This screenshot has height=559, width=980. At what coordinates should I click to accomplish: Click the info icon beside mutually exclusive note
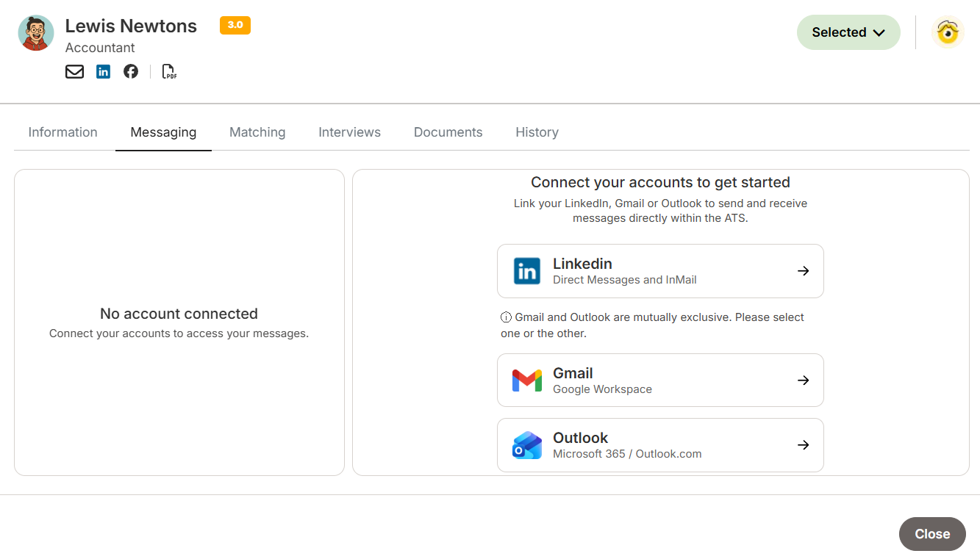pyautogui.click(x=506, y=317)
